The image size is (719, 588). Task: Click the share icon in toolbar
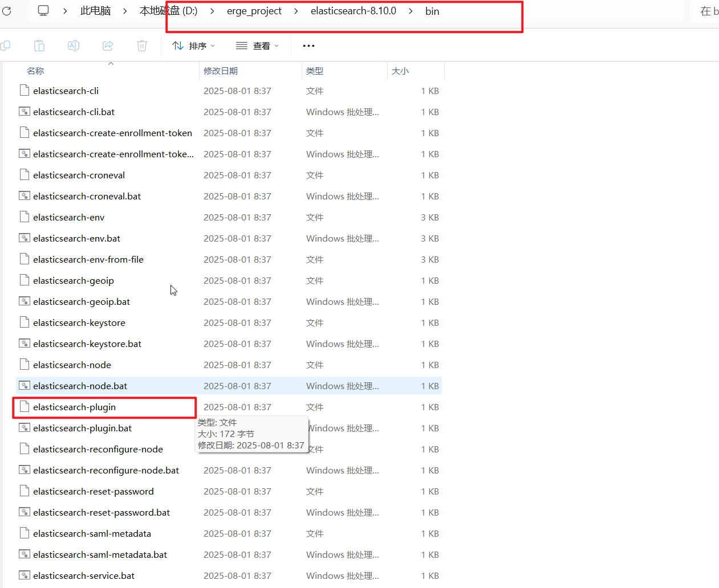(108, 46)
